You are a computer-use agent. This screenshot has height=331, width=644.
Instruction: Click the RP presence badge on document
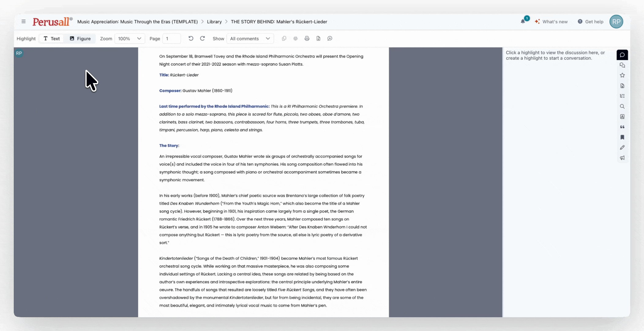[x=19, y=53]
